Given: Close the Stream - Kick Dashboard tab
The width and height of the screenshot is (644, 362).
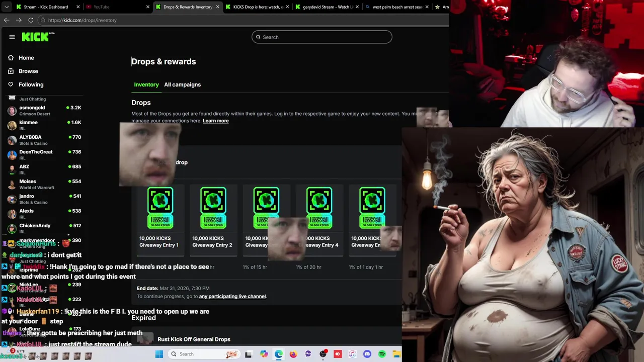Looking at the screenshot, I should tap(78, 7).
